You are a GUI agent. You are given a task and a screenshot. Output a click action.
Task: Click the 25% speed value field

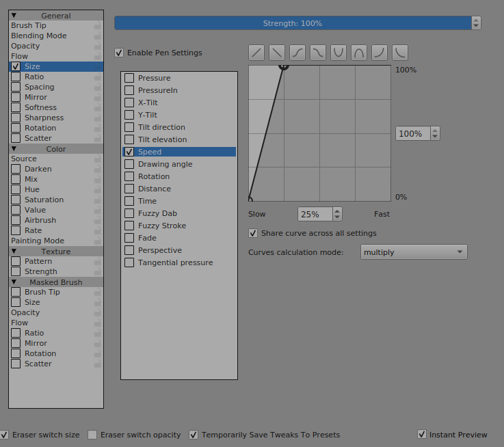pyautogui.click(x=315, y=214)
